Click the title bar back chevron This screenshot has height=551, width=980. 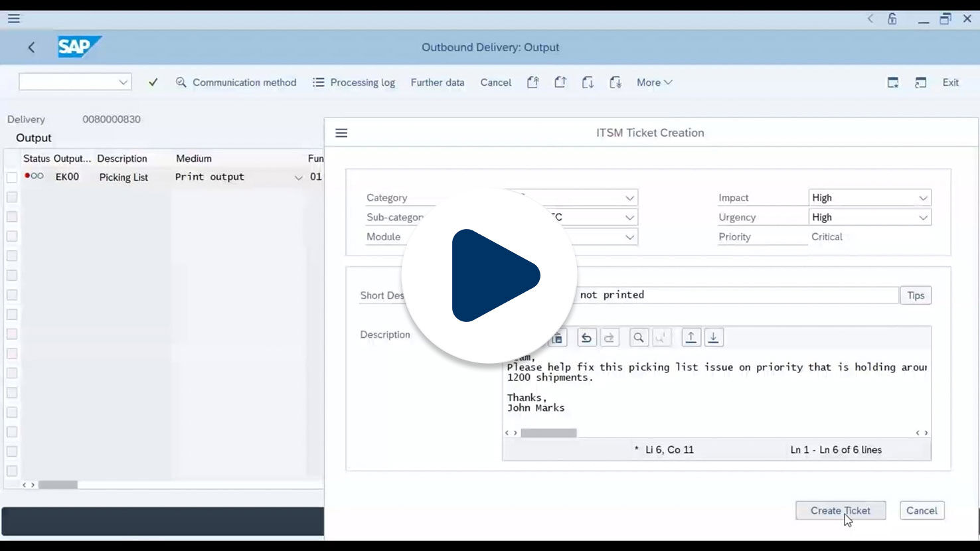click(870, 19)
